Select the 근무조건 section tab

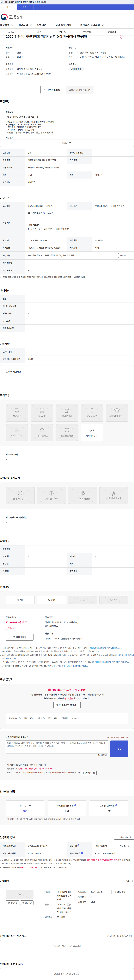point(37,32)
